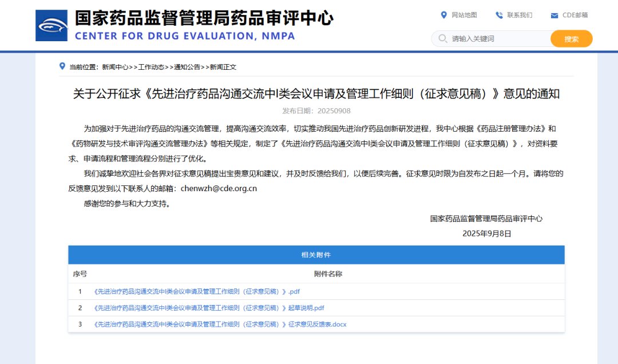618x364 pixels.
Task: Click CENTER FOR DRUG EVALUATION, NMPA text
Action: click(x=185, y=36)
